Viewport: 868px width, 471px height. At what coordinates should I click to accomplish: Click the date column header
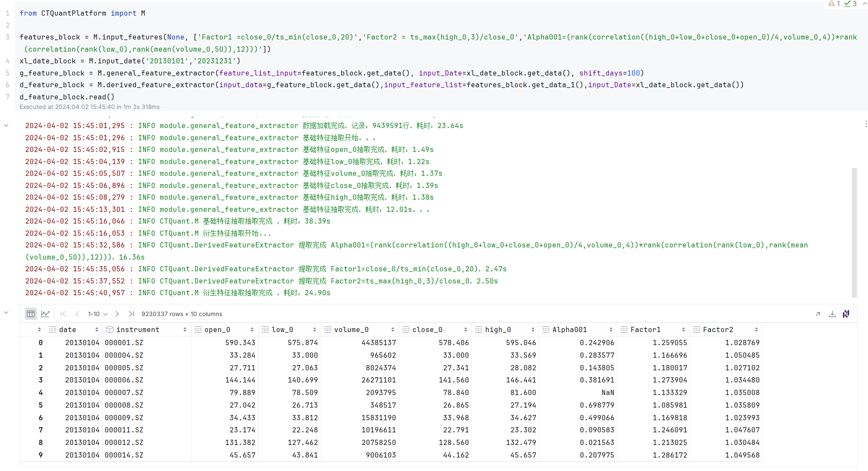click(68, 330)
